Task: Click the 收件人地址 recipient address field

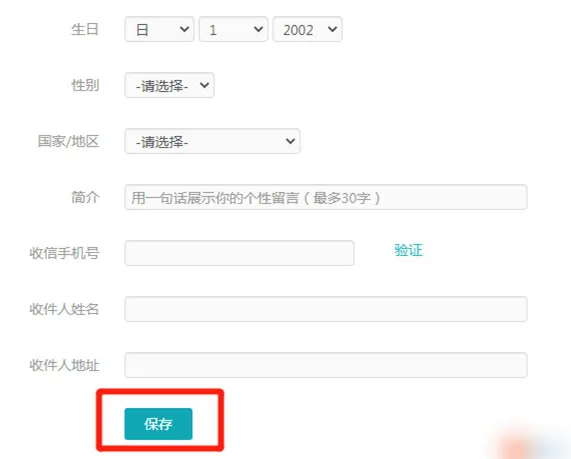Action: click(x=326, y=365)
